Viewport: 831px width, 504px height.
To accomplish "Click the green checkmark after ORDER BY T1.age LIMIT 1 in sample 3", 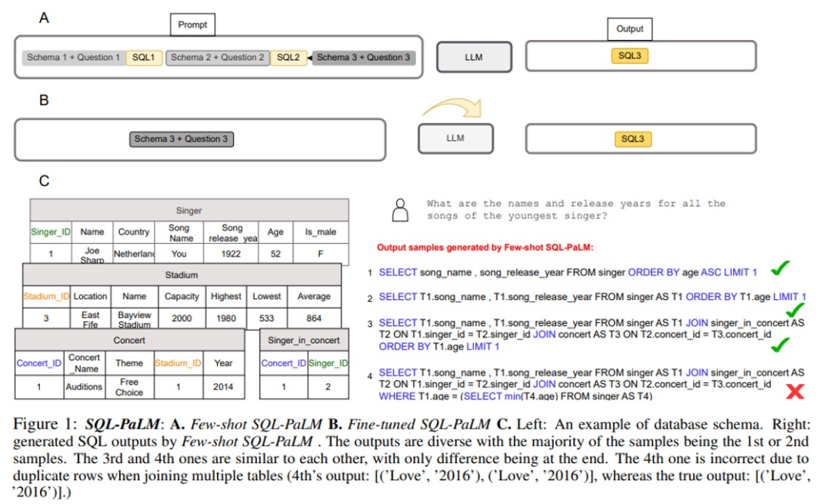I will [x=780, y=345].
